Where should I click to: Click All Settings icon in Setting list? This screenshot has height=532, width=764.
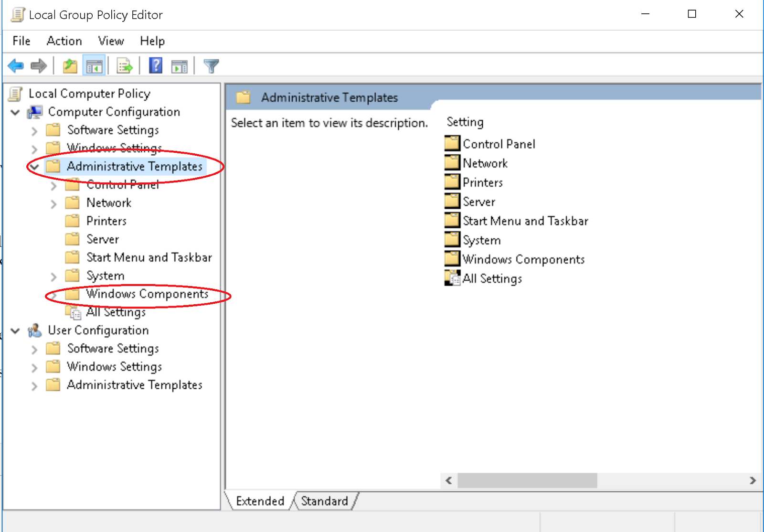(452, 278)
